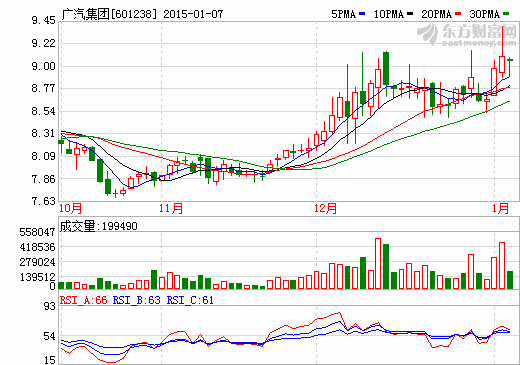Click the 10PMA legend label
Screen dimensions: 520x365
pos(389,14)
